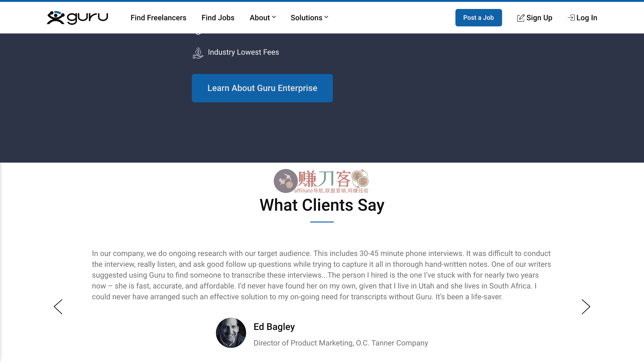644x362 pixels.
Task: Click the currency exchange coins icon
Action: (x=360, y=179)
